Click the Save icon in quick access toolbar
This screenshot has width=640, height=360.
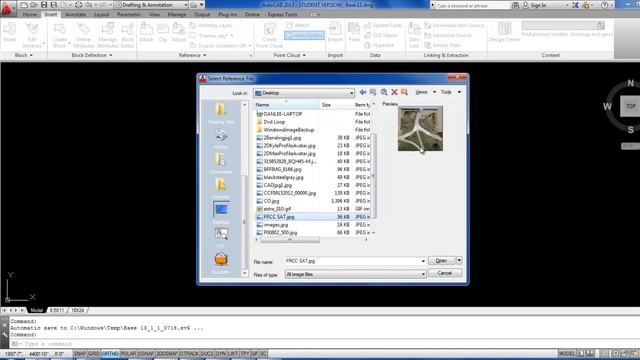[44, 5]
